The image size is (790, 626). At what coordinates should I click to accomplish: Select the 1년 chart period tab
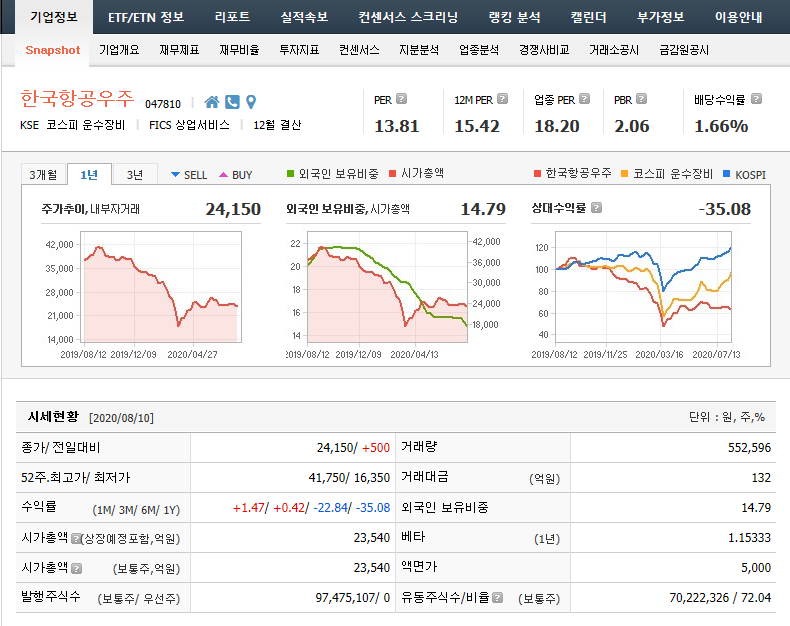point(89,174)
